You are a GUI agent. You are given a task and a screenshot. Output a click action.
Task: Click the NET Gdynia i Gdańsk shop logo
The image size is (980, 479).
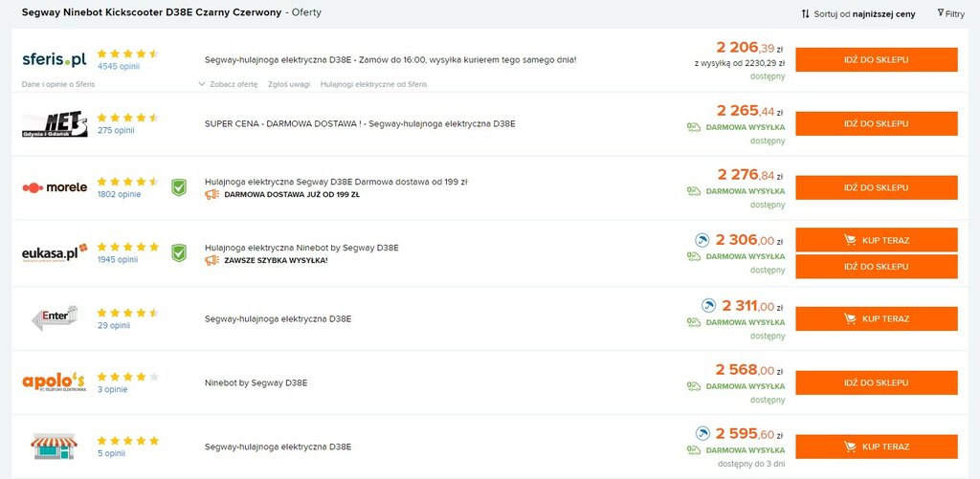pos(55,124)
